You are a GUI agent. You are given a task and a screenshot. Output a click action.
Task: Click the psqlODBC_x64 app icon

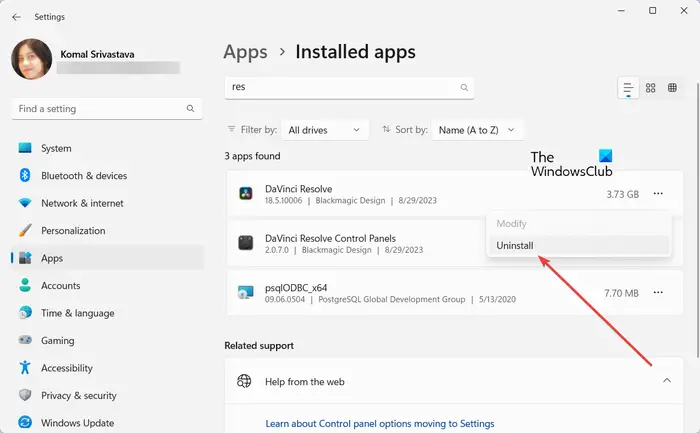click(x=246, y=293)
